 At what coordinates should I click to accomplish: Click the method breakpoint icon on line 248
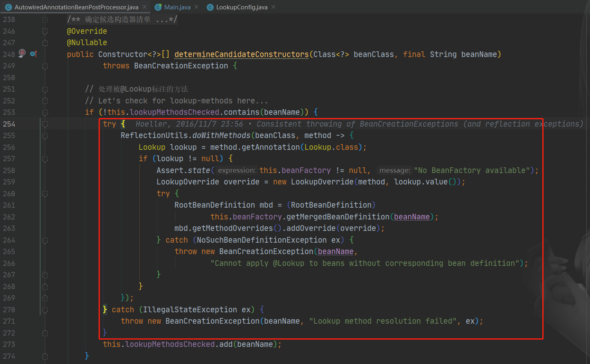22,53
